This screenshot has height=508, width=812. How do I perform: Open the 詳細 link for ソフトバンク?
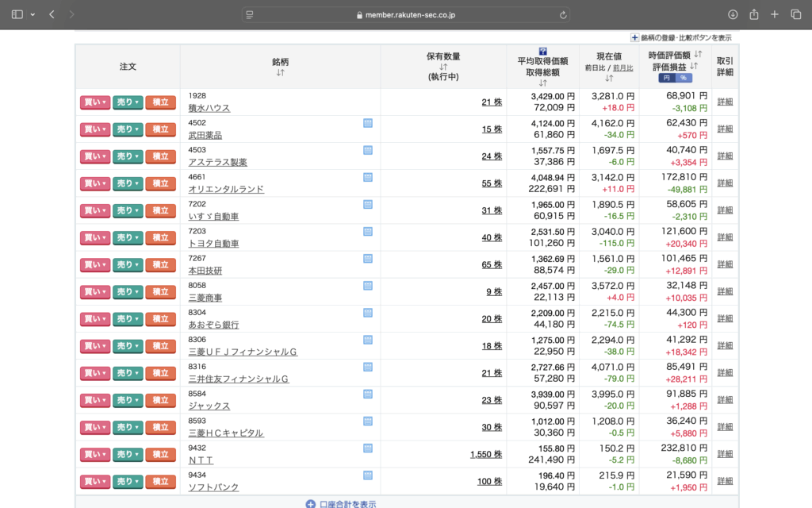[725, 481]
